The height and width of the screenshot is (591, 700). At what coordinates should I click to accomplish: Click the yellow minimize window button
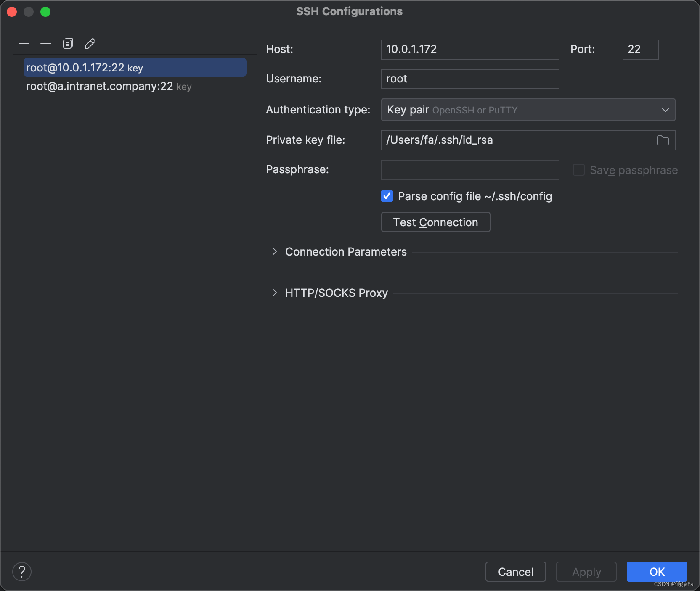point(29,12)
